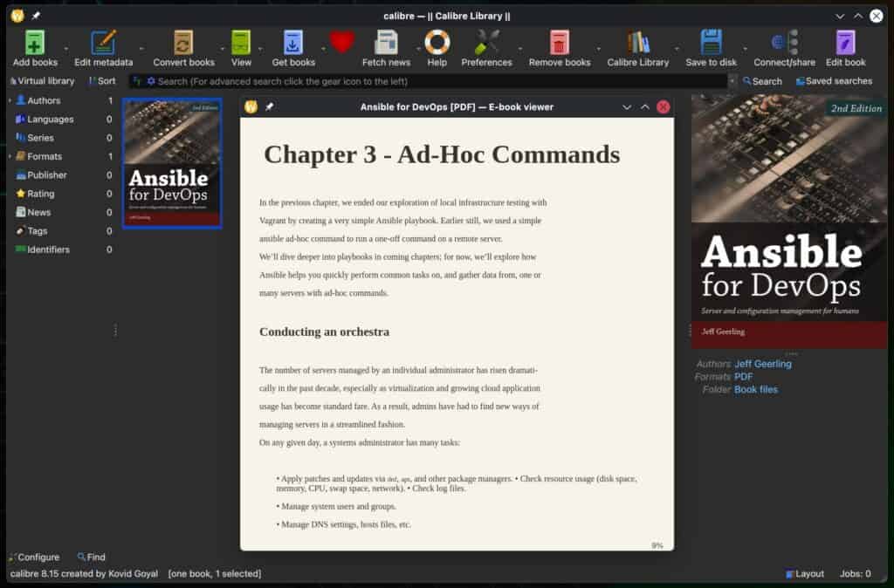
Task: Click the 9% reading progress indicator
Action: pyautogui.click(x=656, y=544)
